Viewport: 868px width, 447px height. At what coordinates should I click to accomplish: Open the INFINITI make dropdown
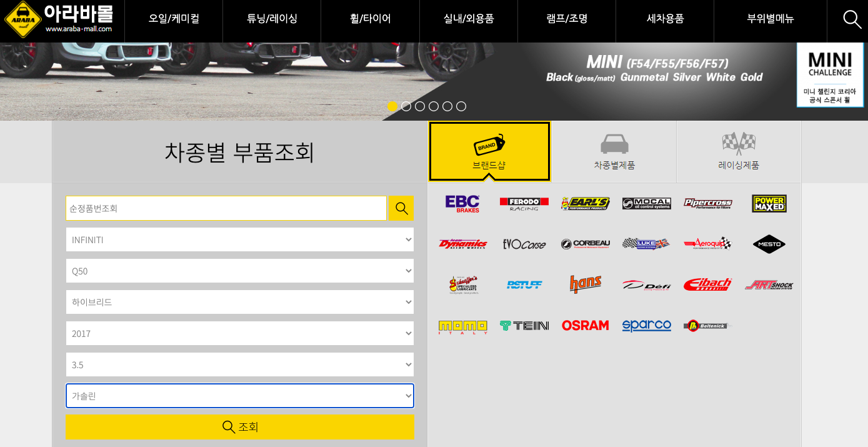click(240, 239)
